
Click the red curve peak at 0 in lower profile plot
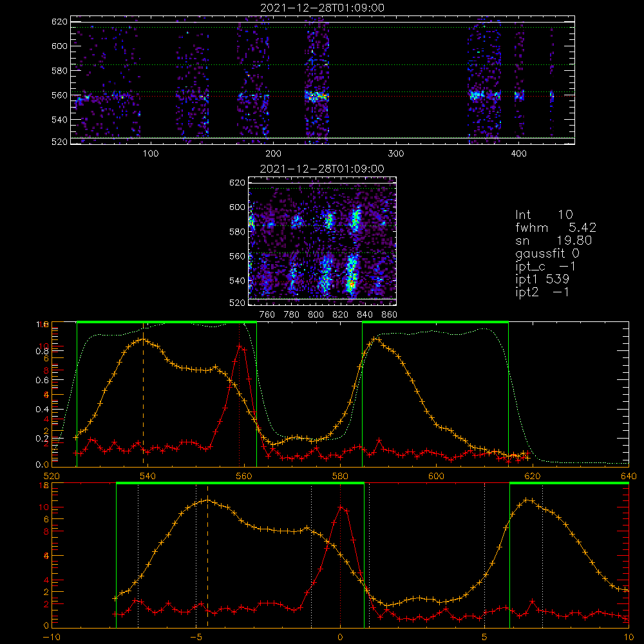pyautogui.click(x=341, y=507)
